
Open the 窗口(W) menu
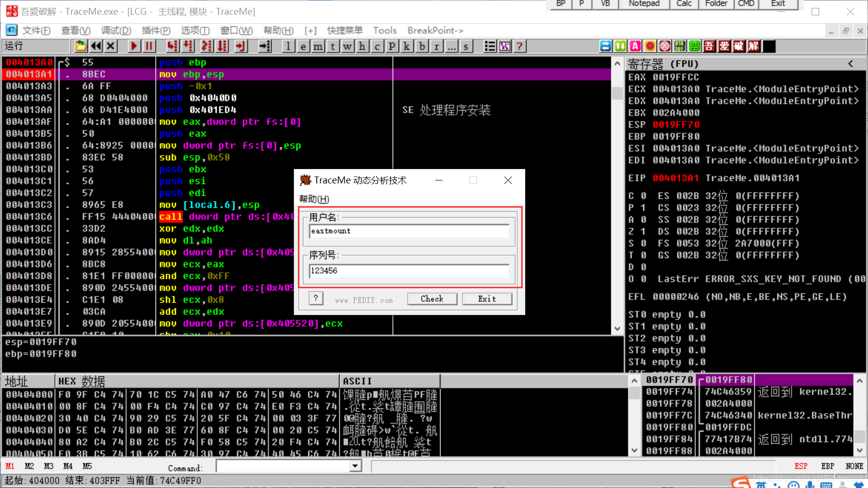click(237, 31)
